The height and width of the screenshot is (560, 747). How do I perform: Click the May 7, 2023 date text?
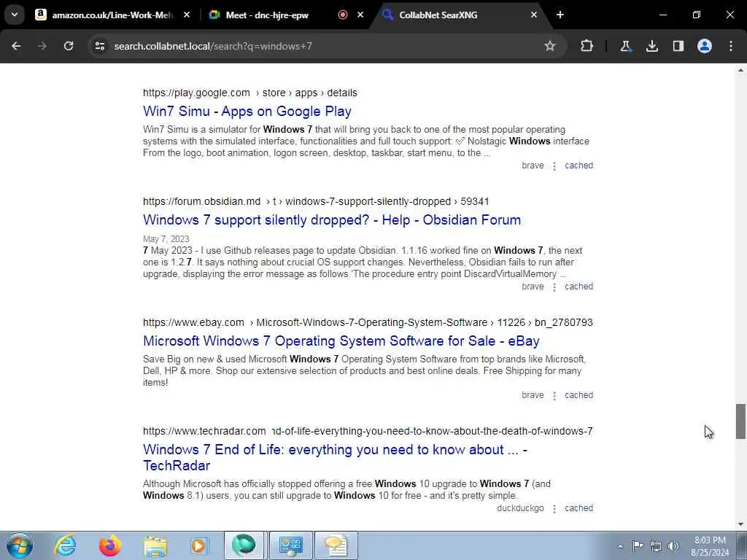click(166, 239)
